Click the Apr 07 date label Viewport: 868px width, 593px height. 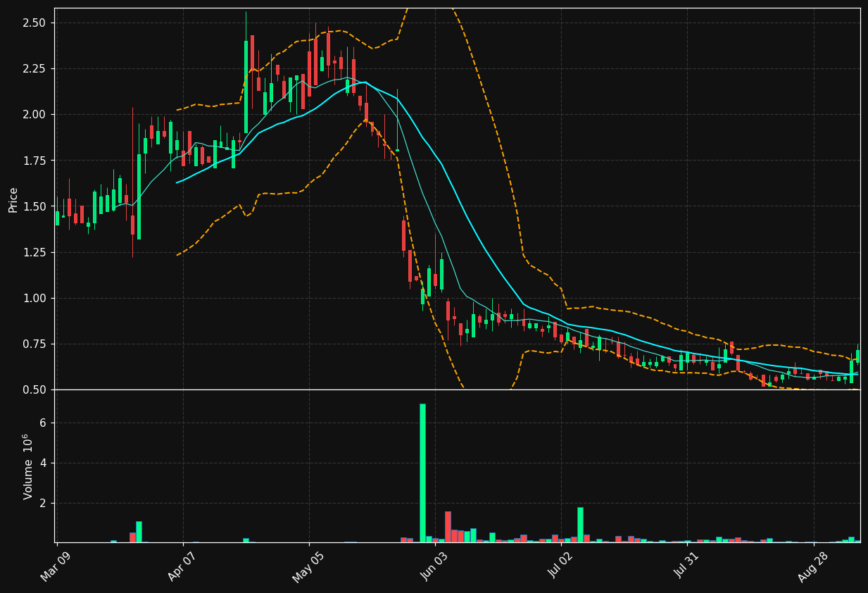pyautogui.click(x=181, y=566)
